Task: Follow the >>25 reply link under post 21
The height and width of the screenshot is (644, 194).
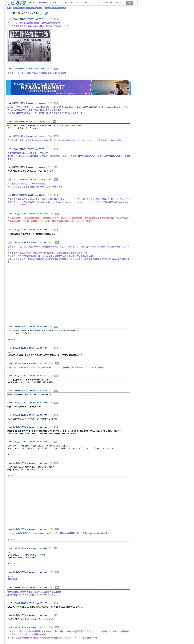Action: tap(13, 454)
